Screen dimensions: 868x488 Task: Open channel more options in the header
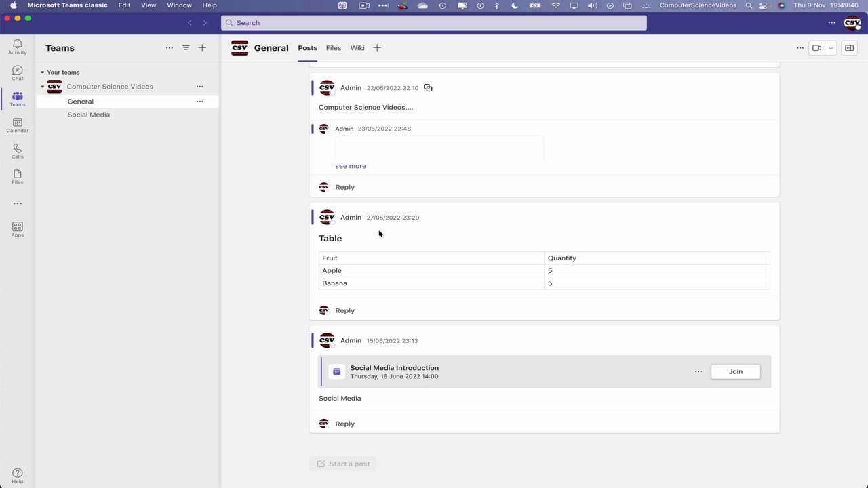[800, 48]
